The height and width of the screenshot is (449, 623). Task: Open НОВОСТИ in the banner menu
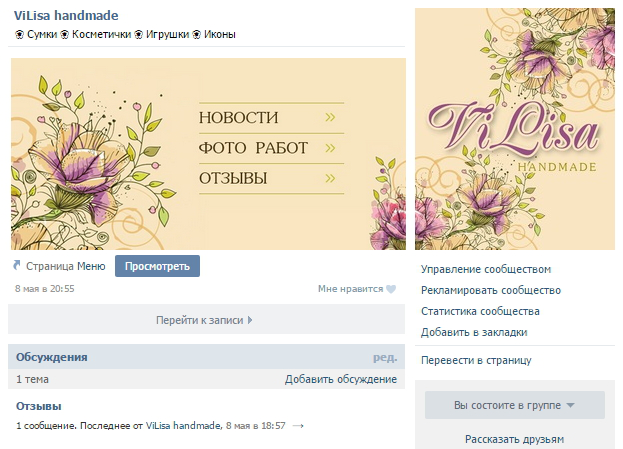pos(238,118)
